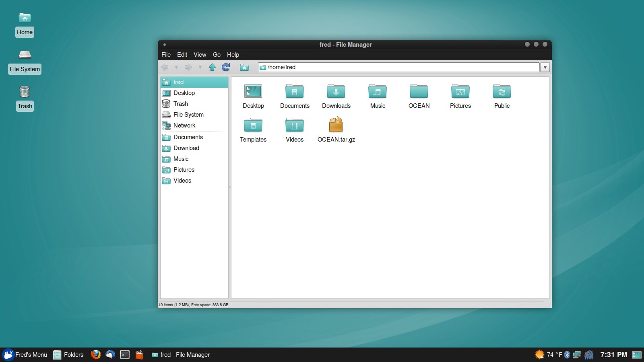Launch Thunderbird mail from the taskbar
Image resolution: width=644 pixels, height=362 pixels.
pos(110,354)
